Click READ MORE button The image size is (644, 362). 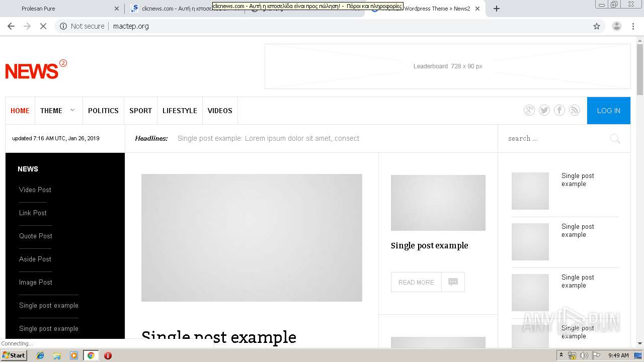click(416, 282)
